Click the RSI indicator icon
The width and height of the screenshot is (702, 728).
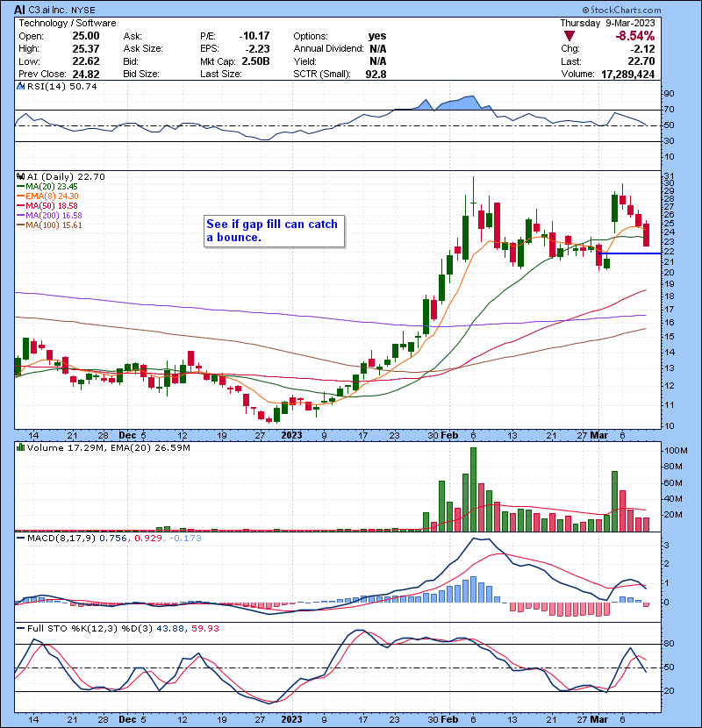[x=20, y=86]
